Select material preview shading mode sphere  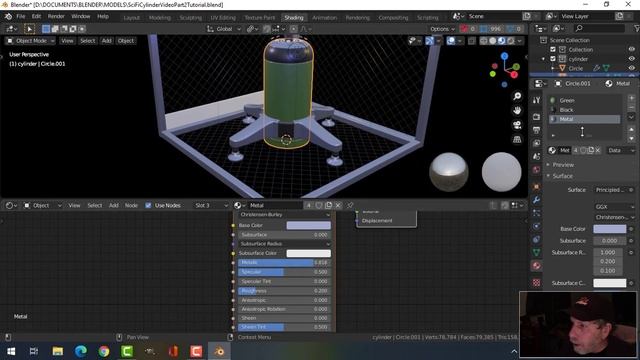502,41
